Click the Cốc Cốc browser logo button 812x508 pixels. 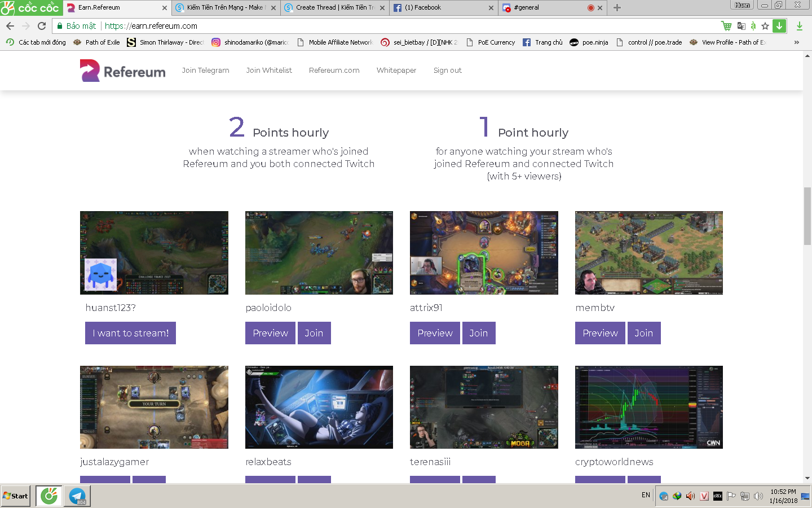[x=31, y=7]
